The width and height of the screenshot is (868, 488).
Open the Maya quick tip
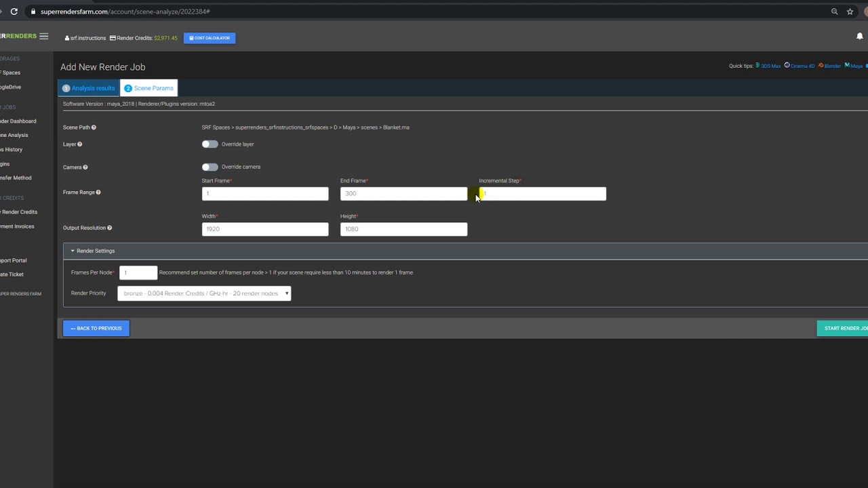coord(854,66)
